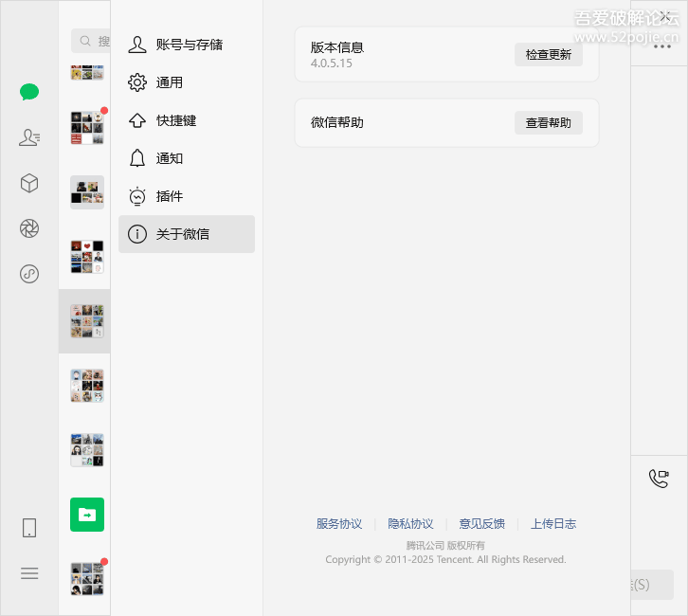Click the gear icon beside 通用
The height and width of the screenshot is (616, 688).
tap(137, 82)
